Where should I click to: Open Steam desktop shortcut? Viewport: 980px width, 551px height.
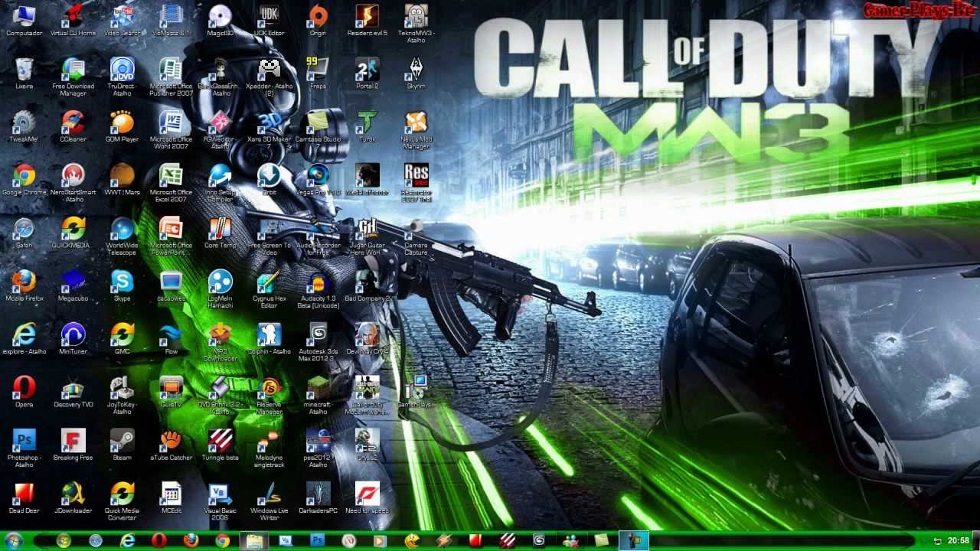[x=122, y=445]
